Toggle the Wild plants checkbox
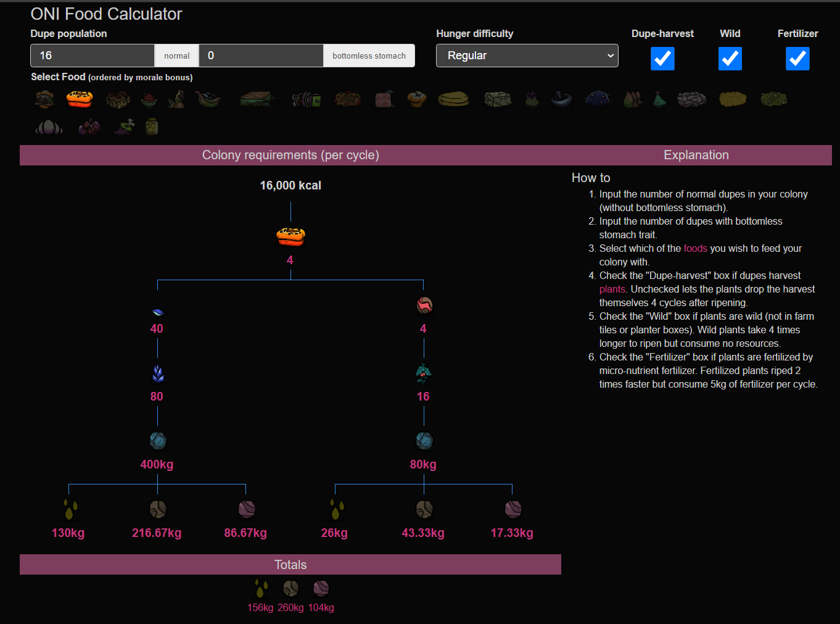This screenshot has height=624, width=840. pos(730,59)
